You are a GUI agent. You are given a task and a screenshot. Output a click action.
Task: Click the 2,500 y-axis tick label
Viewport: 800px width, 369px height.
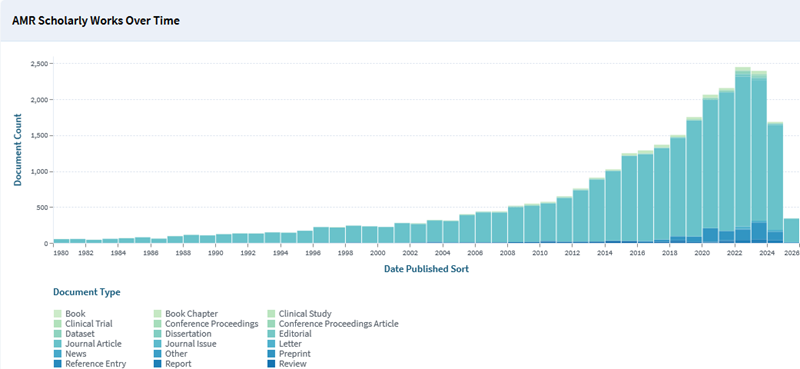coord(39,64)
